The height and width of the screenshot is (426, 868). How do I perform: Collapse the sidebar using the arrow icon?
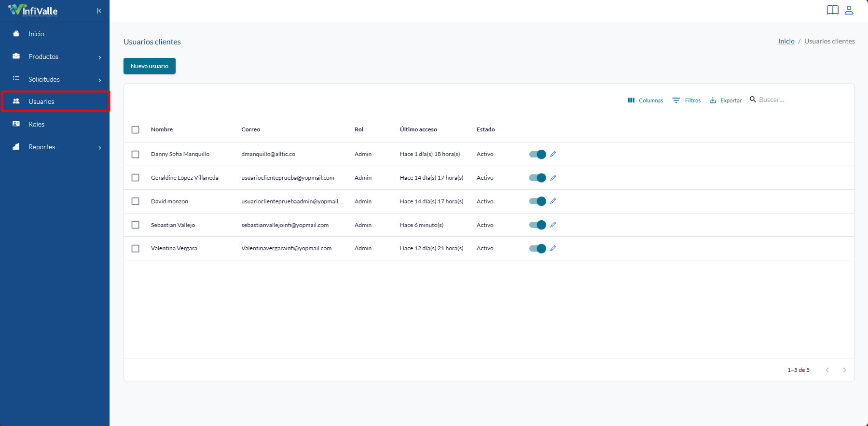coord(99,11)
